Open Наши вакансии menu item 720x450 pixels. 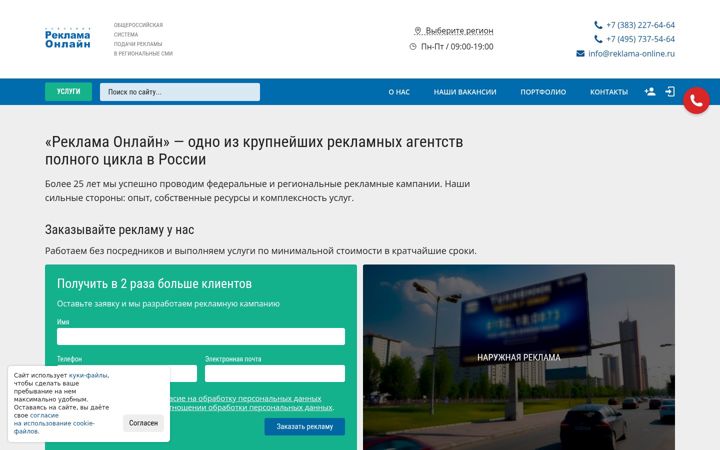pyautogui.click(x=465, y=92)
